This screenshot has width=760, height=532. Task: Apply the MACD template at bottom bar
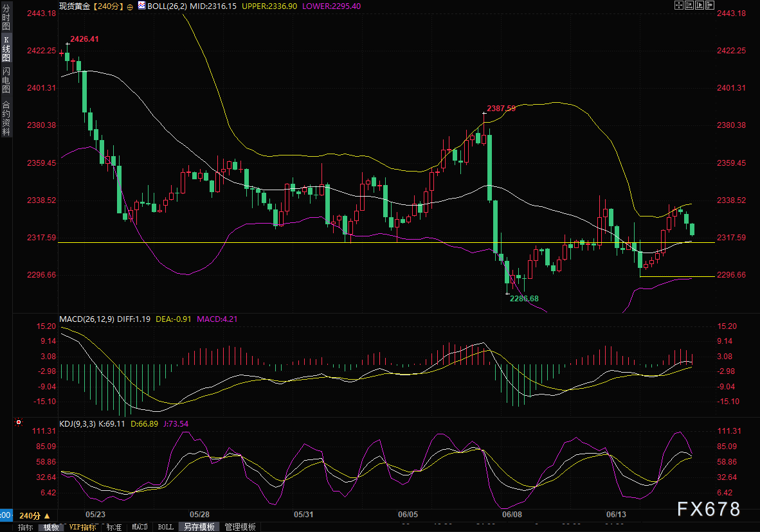(140, 527)
